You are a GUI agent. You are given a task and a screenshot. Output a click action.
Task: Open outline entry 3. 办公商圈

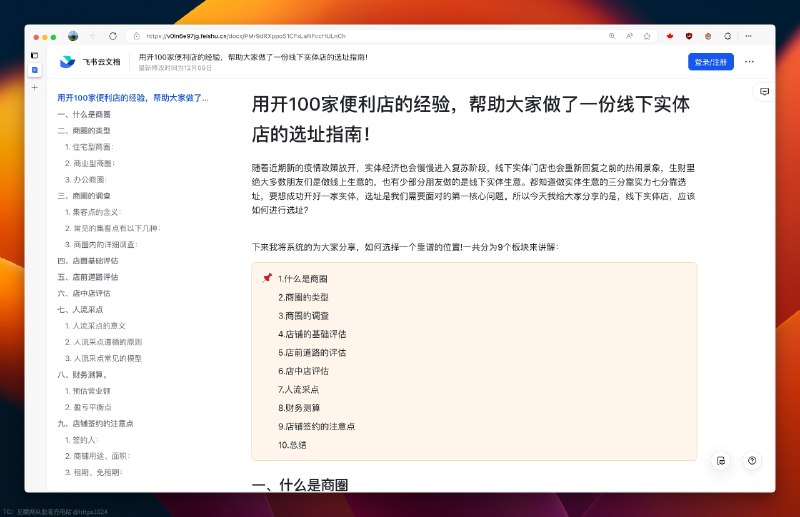(x=86, y=180)
